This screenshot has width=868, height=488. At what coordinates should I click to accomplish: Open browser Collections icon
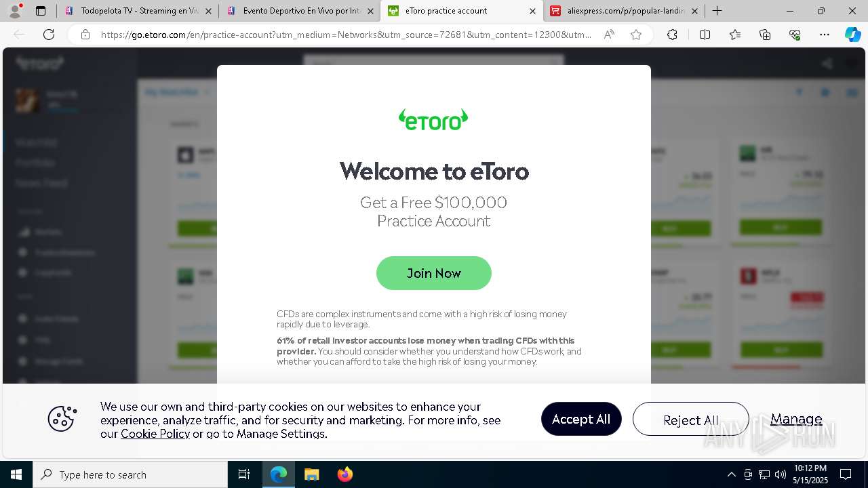(765, 35)
